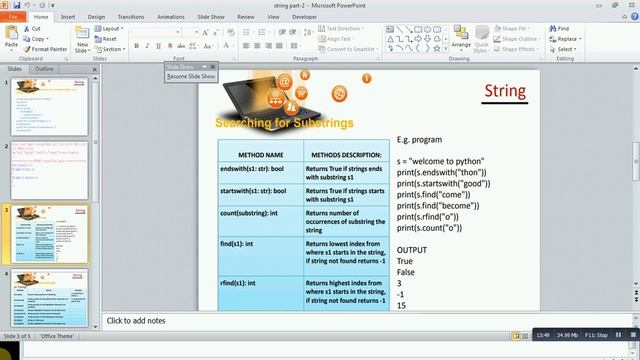
Task: Select slide 2 thumbnail
Action: [x=49, y=171]
